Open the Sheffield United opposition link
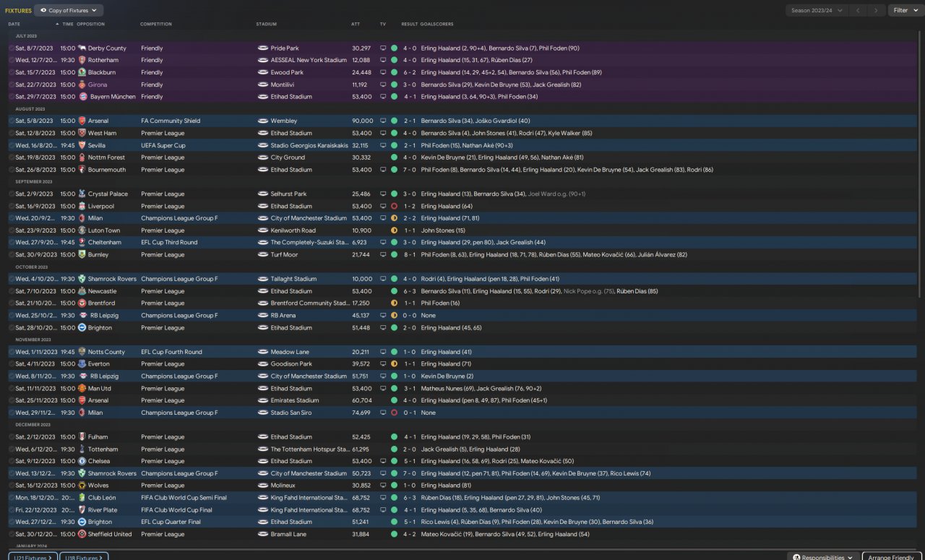 pyautogui.click(x=110, y=534)
